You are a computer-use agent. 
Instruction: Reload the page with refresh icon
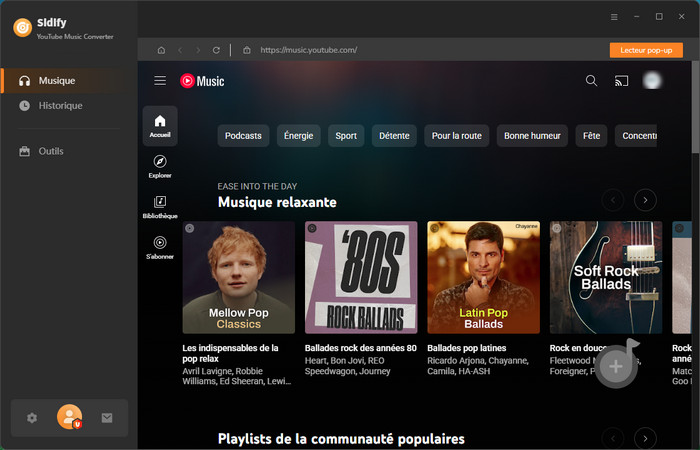(216, 50)
